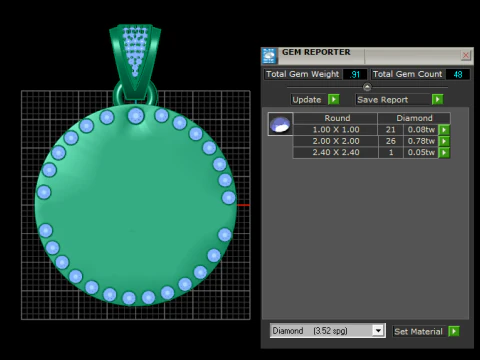This screenshot has width=480, height=360.
Task: Click the green arrow beside Save Report
Action: pos(437,99)
